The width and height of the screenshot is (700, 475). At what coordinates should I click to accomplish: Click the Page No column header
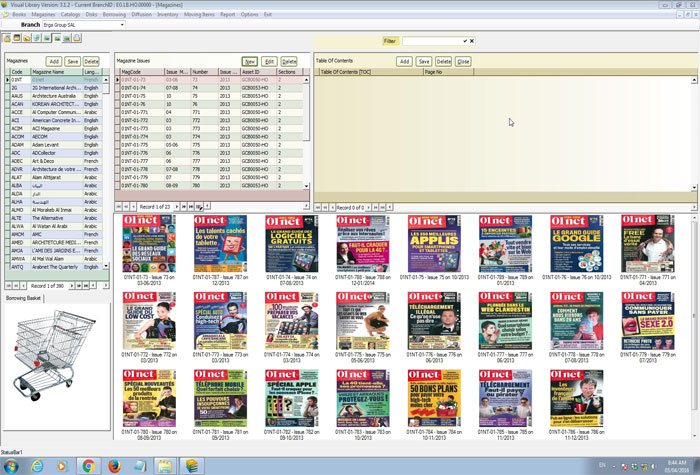[448, 72]
